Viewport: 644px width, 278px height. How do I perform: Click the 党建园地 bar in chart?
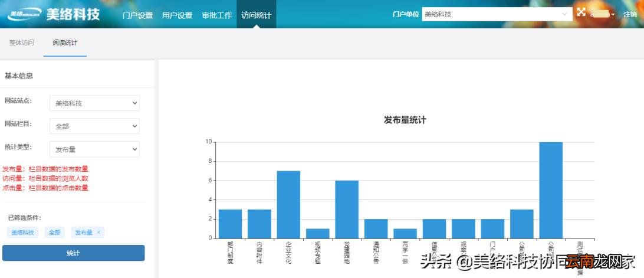tap(347, 210)
